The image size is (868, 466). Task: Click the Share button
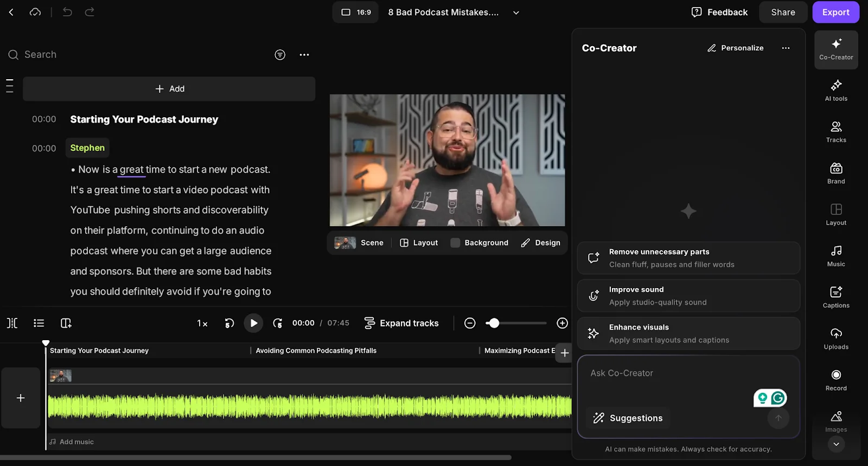pos(783,12)
